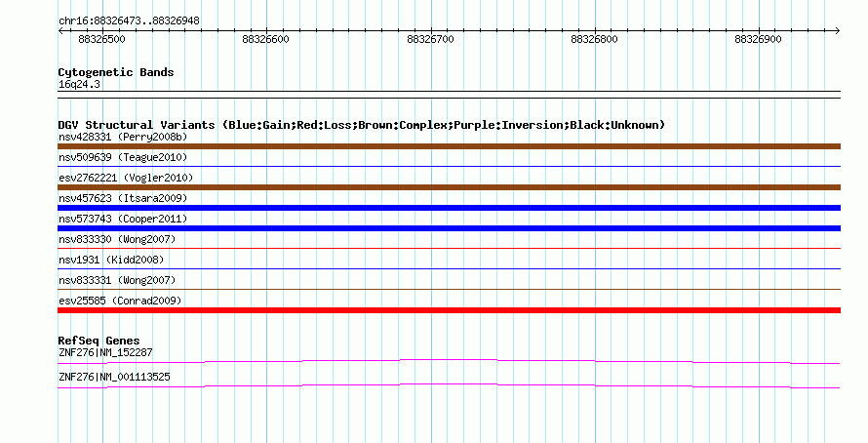Click the brown nsv428331 variant bar
This screenshot has height=443, width=868.
(449, 146)
